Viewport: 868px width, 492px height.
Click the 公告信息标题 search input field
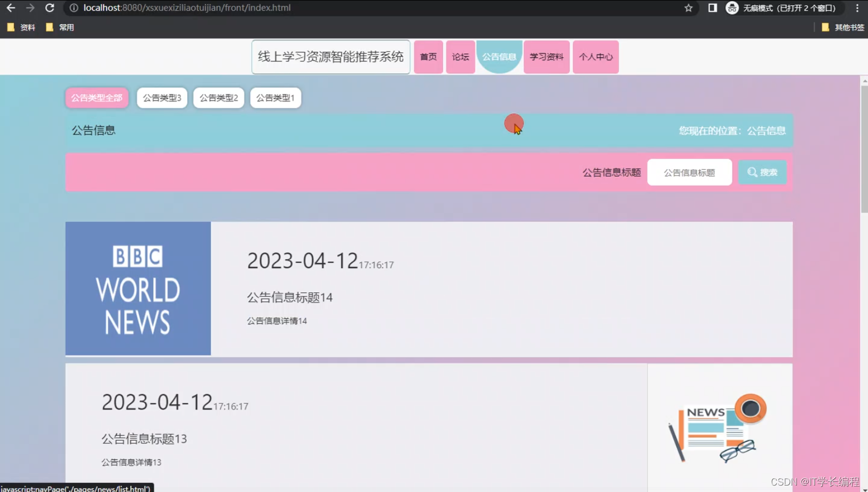pos(689,172)
